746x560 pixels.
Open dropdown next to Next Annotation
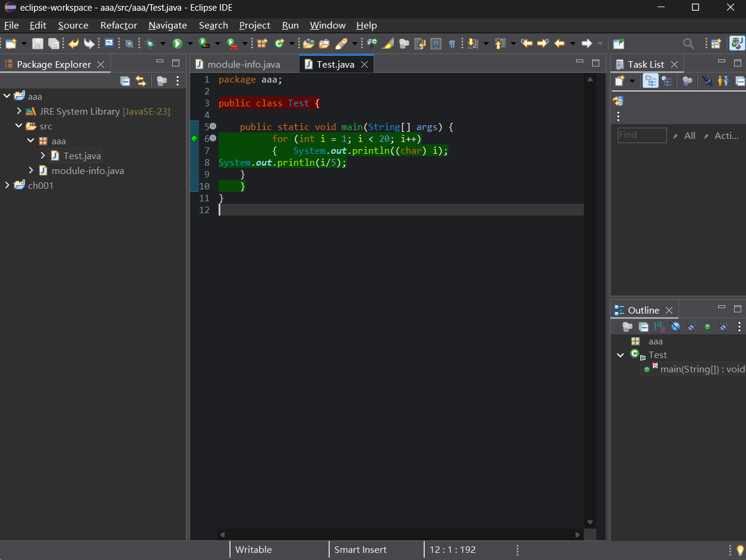[x=486, y=43]
